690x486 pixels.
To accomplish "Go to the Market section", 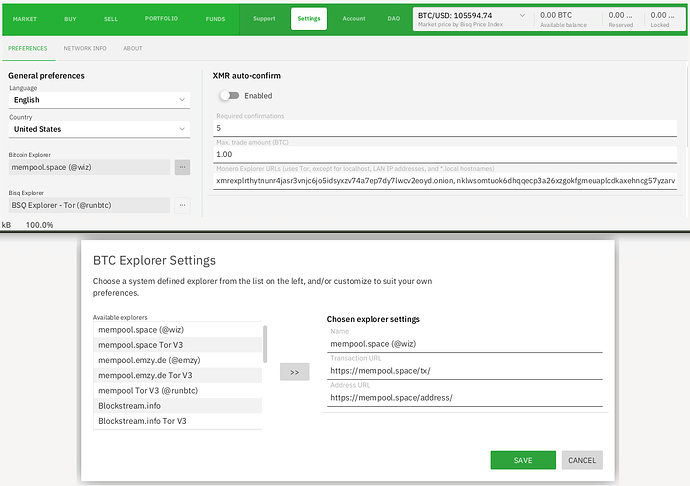I will coord(24,19).
